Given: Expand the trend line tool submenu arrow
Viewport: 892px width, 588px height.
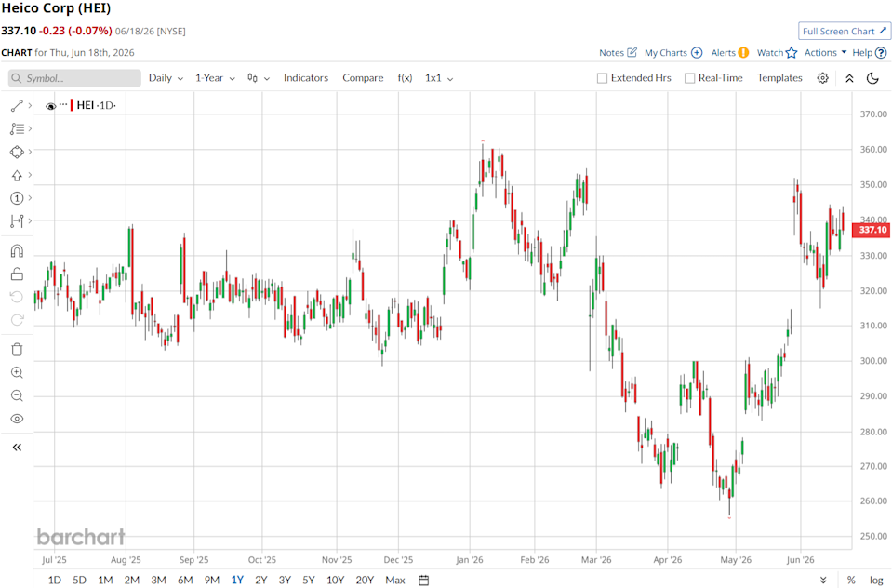Looking at the screenshot, I should point(30,106).
